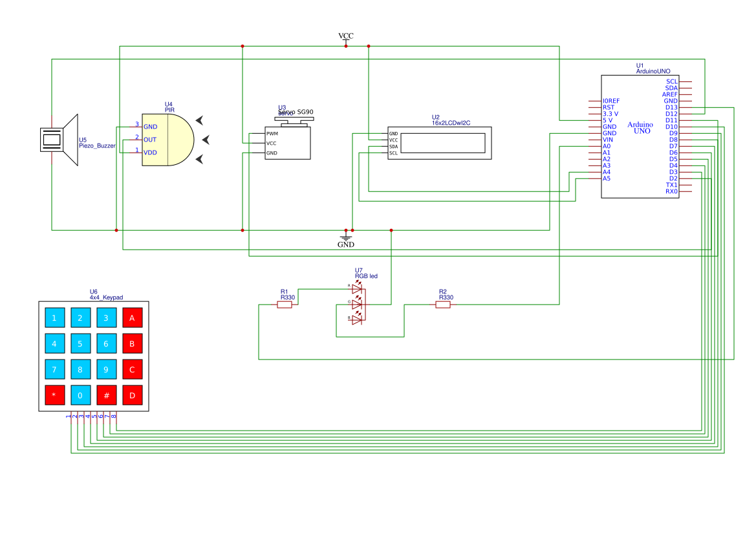Select the U5 Piezo_Buzzer label
This screenshot has width=756, height=534.
[97, 143]
